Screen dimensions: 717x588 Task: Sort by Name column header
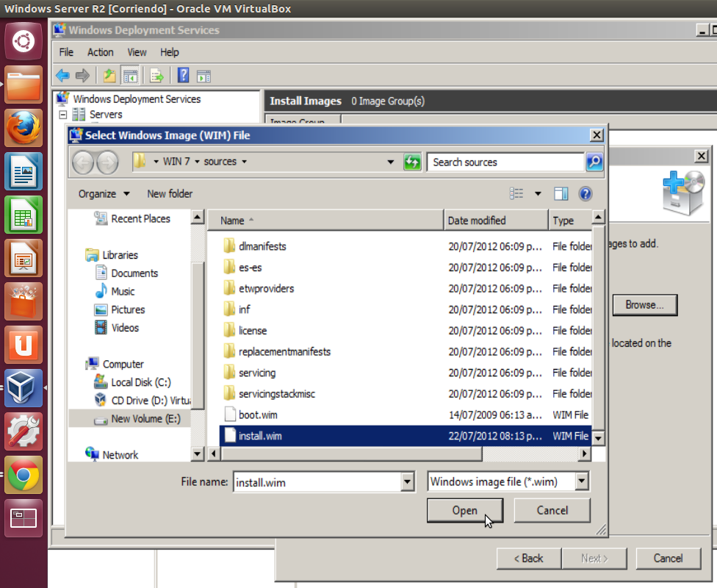click(x=325, y=220)
